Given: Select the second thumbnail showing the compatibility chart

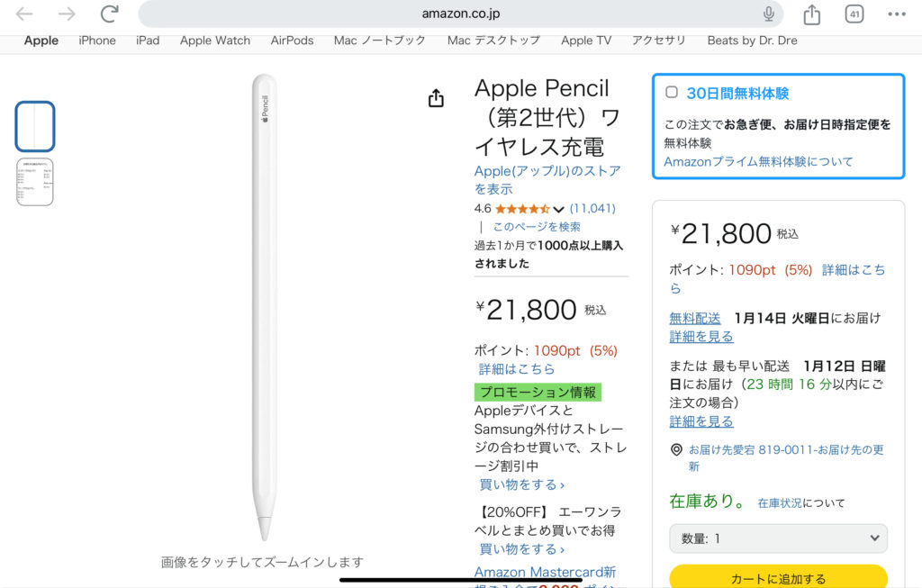Looking at the screenshot, I should point(35,182).
